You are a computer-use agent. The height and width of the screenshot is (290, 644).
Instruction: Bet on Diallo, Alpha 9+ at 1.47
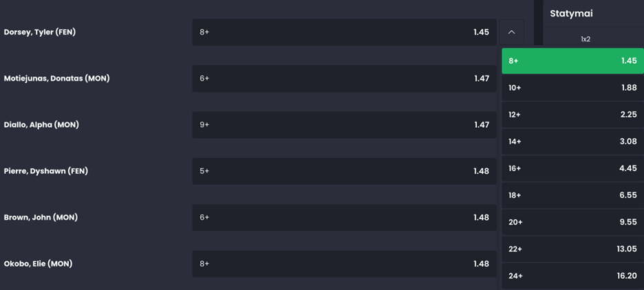(344, 124)
